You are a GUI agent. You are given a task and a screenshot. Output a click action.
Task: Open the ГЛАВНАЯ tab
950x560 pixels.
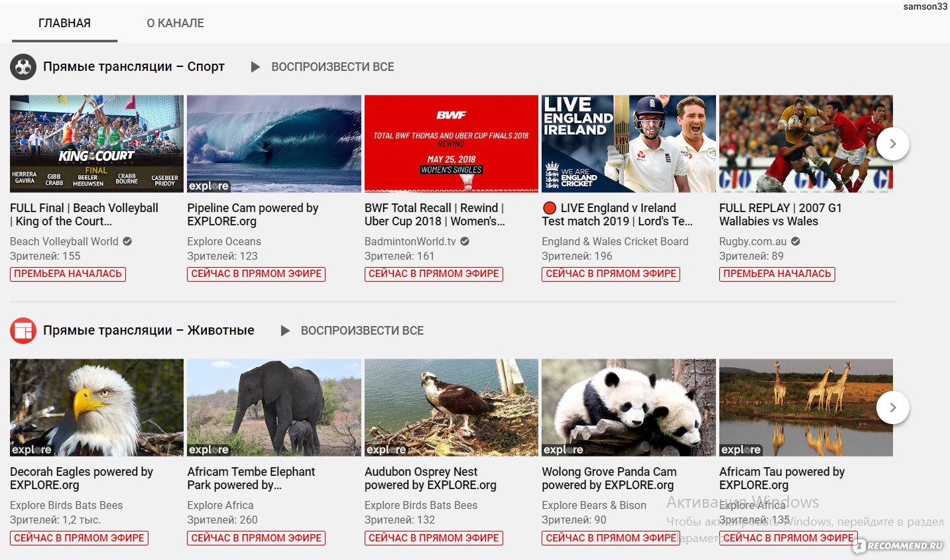(x=64, y=23)
